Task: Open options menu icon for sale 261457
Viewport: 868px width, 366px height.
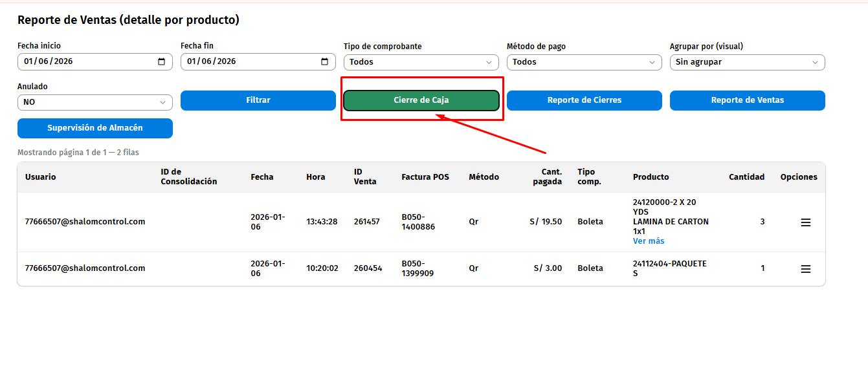Action: [x=805, y=222]
